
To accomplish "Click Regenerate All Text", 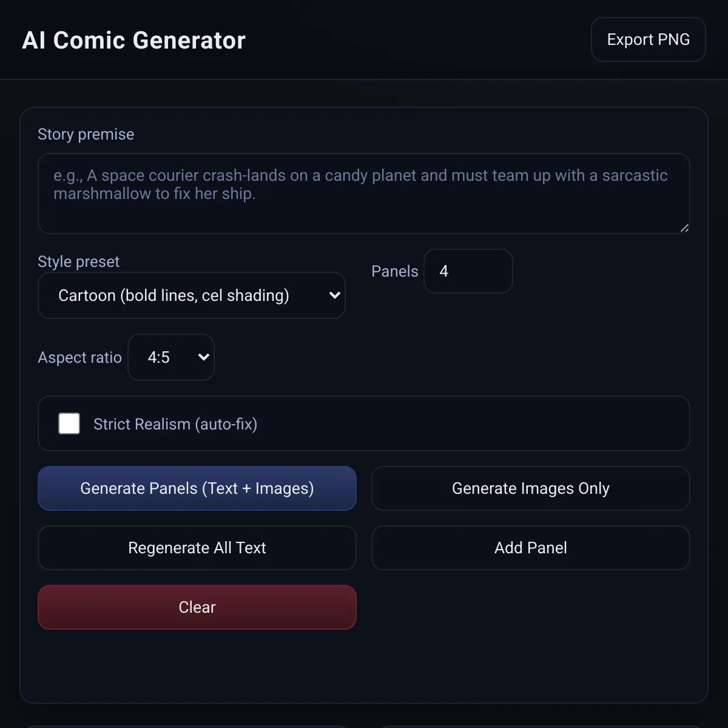I will coord(197,547).
